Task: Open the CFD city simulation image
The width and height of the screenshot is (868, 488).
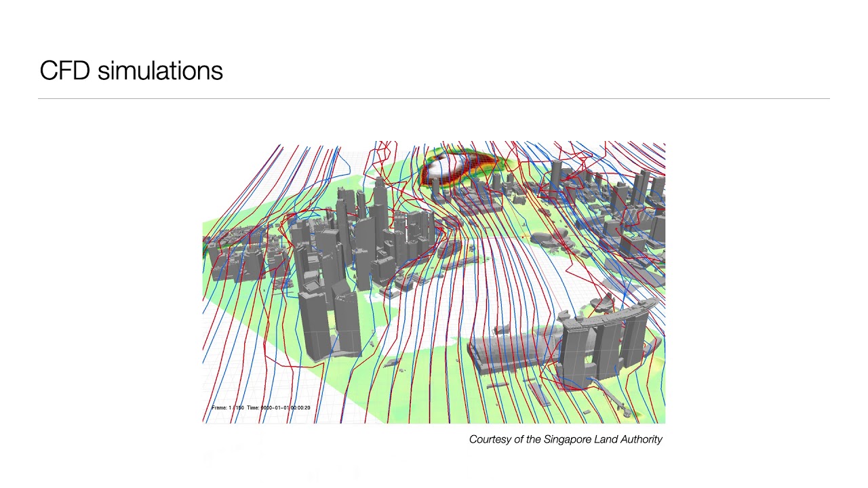Action: (x=434, y=283)
